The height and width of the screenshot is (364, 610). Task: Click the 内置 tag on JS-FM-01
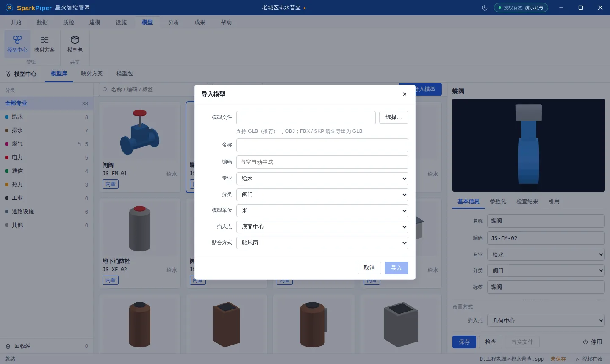click(x=111, y=184)
